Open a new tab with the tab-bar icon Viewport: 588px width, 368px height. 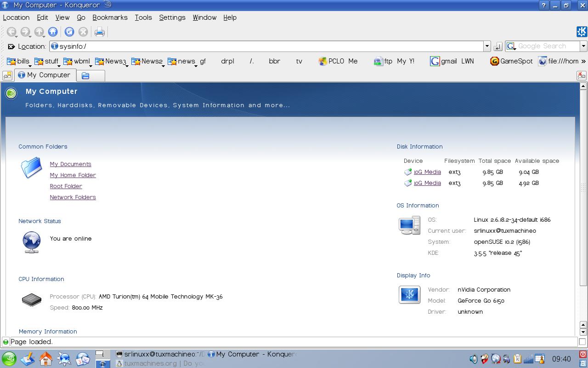pos(7,75)
